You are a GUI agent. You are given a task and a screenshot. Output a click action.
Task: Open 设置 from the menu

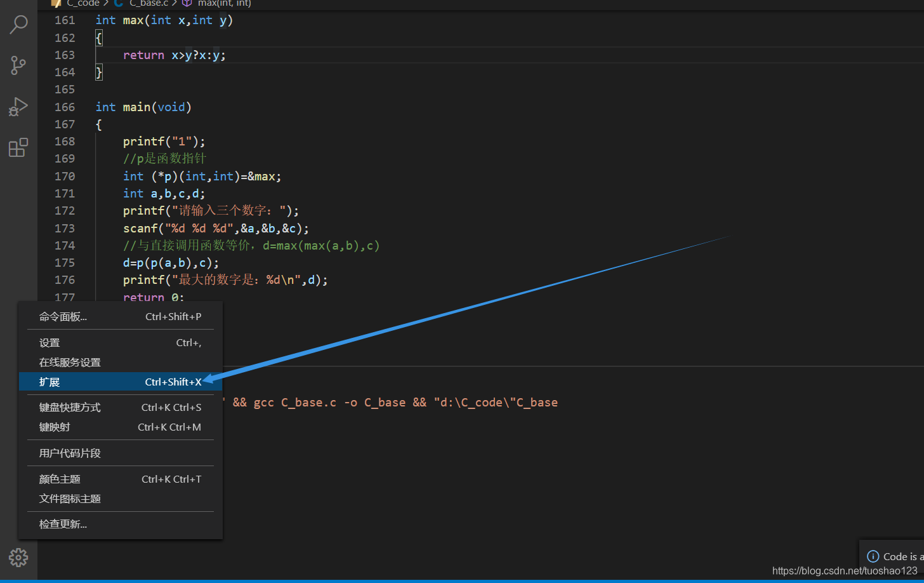pos(121,342)
